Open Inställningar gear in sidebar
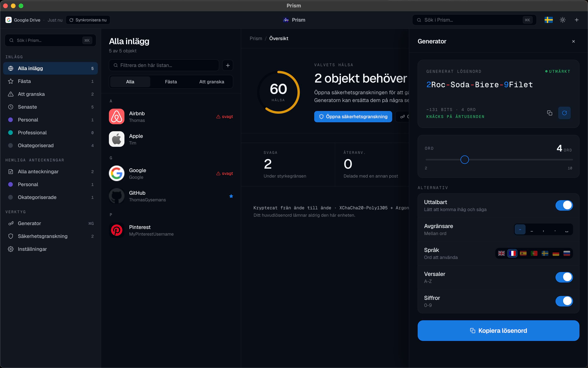 [50, 249]
